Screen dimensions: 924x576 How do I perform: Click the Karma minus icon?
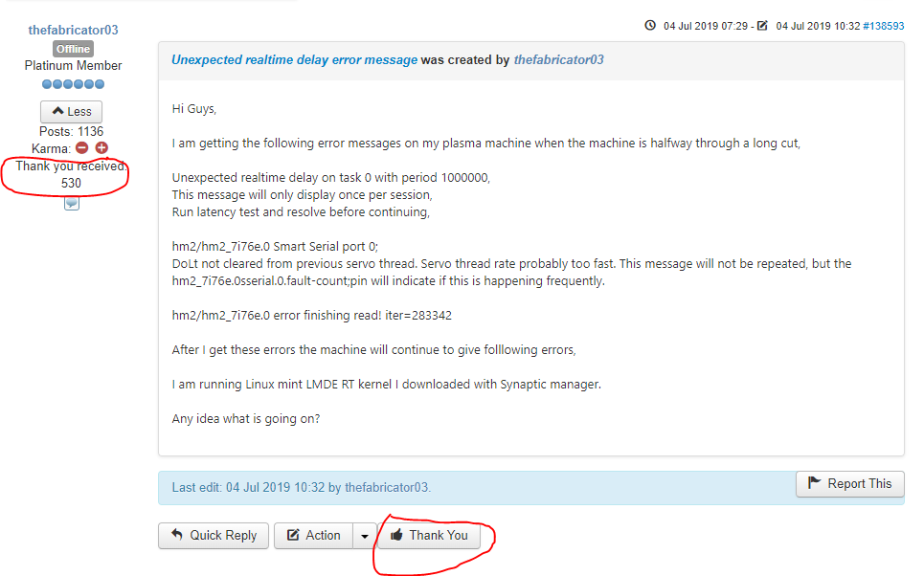coord(82,148)
